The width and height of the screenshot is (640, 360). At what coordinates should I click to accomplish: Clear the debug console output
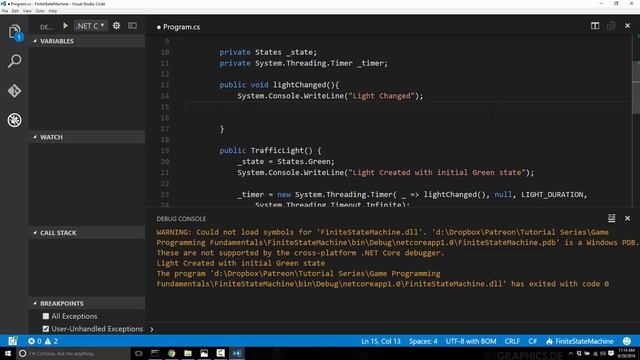pos(611,218)
